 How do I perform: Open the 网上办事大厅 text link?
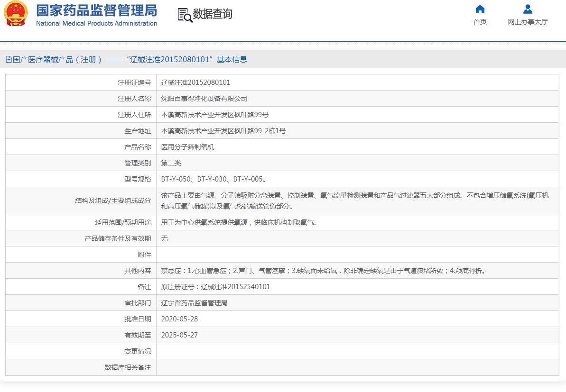tap(528, 22)
